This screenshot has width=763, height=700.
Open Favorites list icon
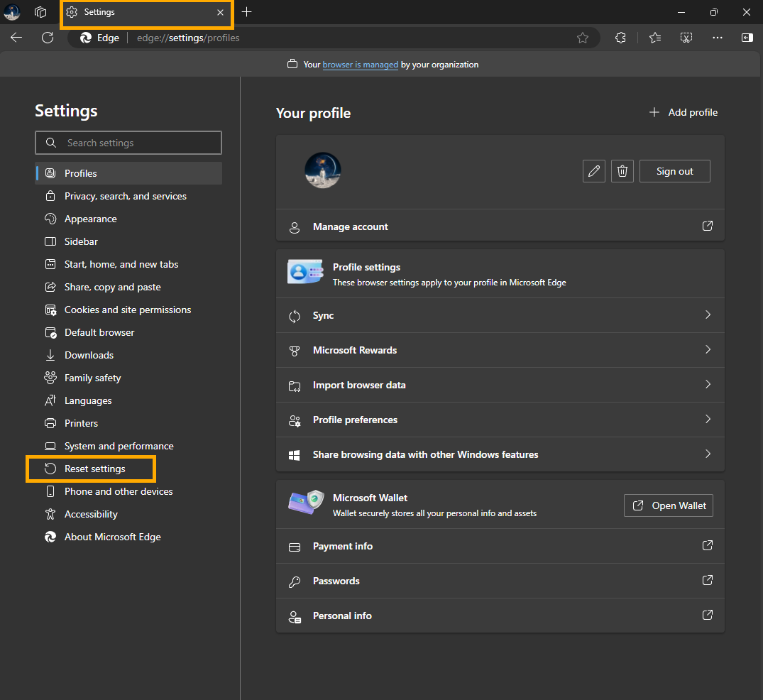point(655,38)
